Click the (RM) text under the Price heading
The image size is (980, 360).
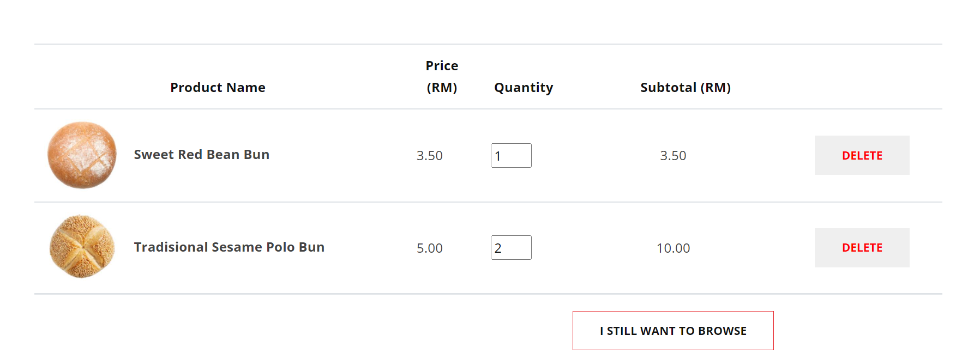(442, 88)
